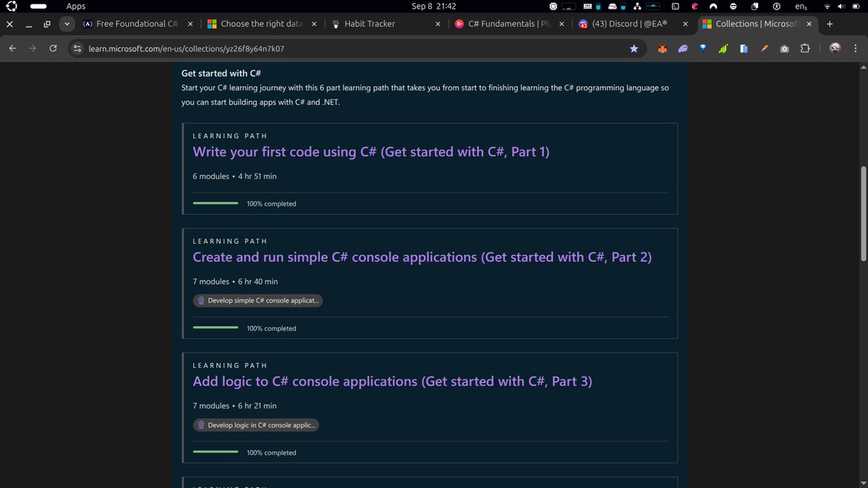Close the Discord tab
868x488 pixels.
coord(685,24)
